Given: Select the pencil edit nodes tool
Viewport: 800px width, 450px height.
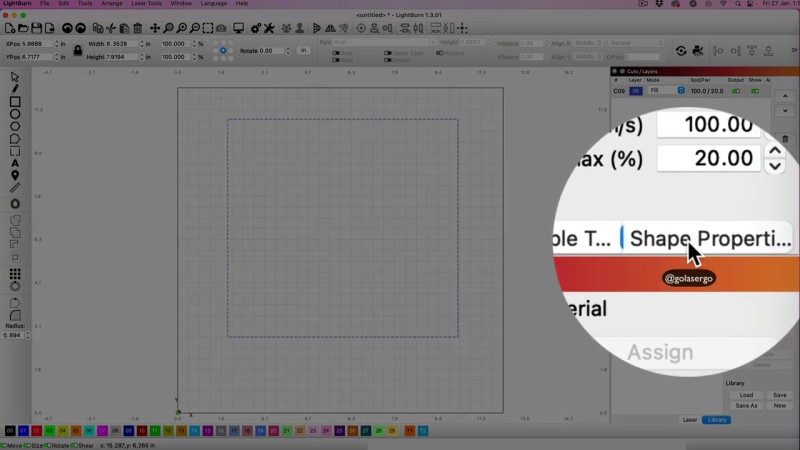Looking at the screenshot, I should 15,89.
